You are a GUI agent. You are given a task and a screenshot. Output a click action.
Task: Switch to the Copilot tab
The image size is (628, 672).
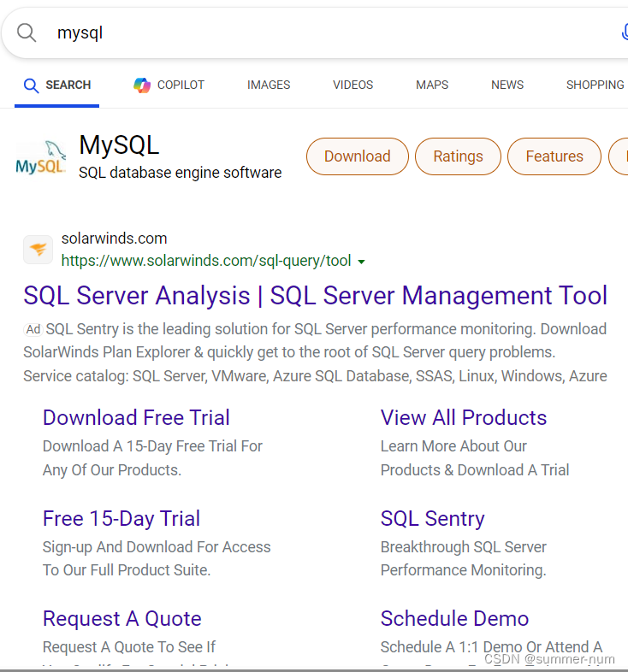click(169, 85)
